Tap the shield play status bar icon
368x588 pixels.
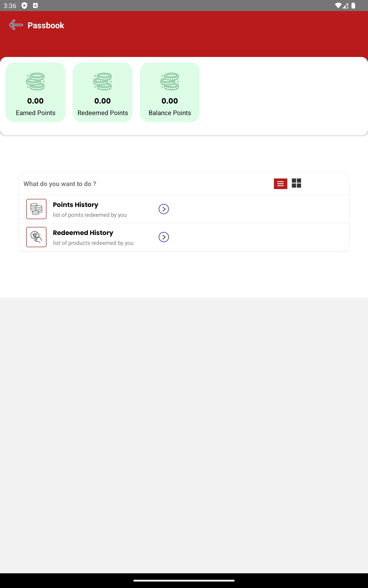[x=24, y=6]
